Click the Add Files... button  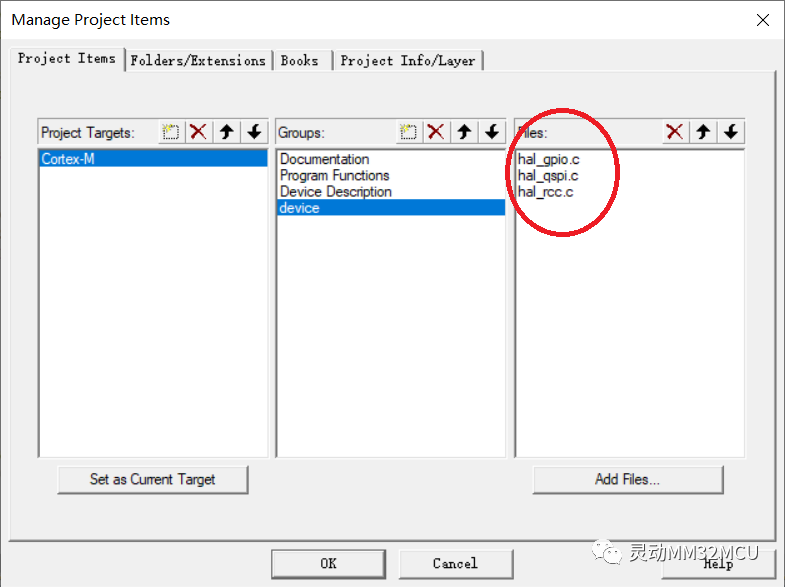click(628, 479)
